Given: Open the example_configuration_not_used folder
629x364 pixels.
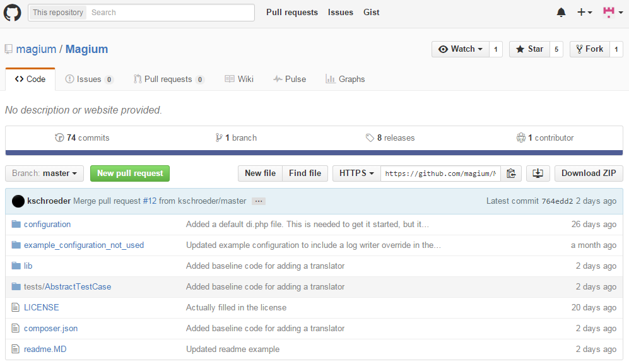Looking at the screenshot, I should (84, 245).
